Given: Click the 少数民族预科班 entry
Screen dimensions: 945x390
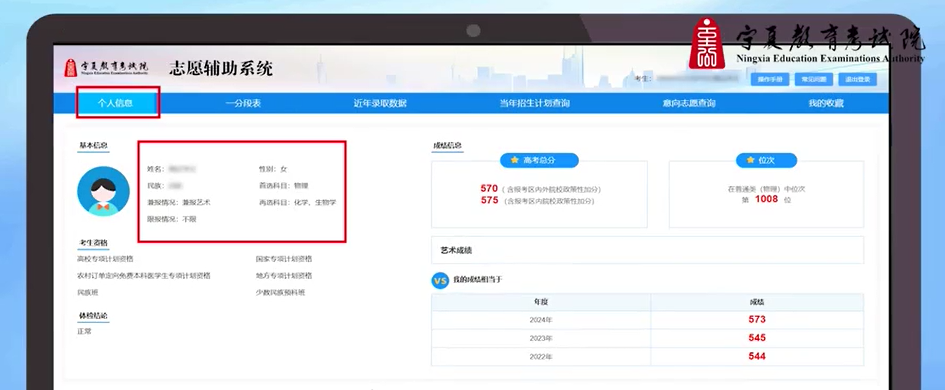Looking at the screenshot, I should pos(280,292).
